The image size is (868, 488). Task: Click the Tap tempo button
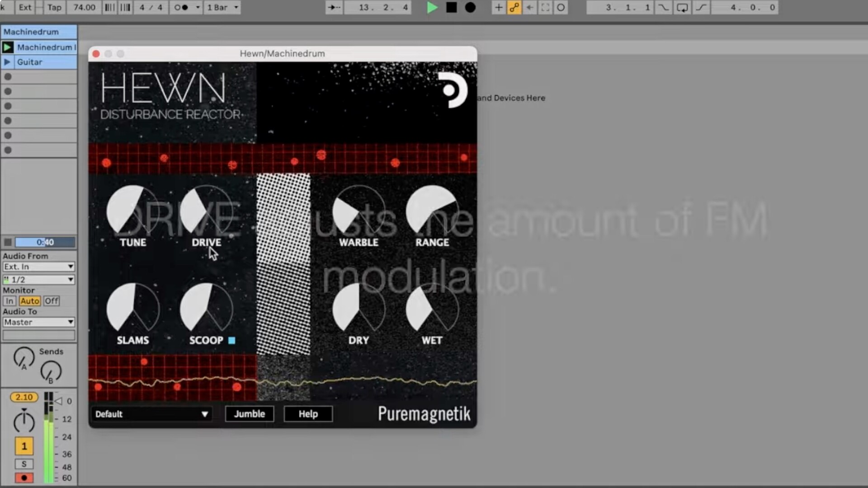(54, 7)
